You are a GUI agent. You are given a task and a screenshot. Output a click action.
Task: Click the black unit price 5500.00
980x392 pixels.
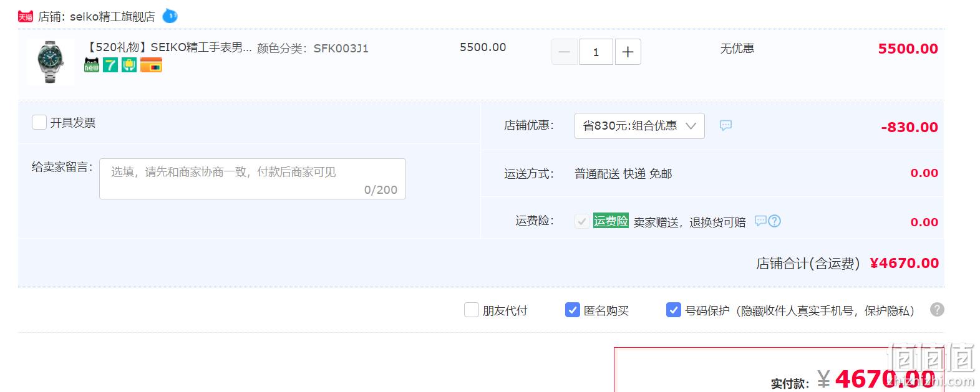(x=483, y=47)
